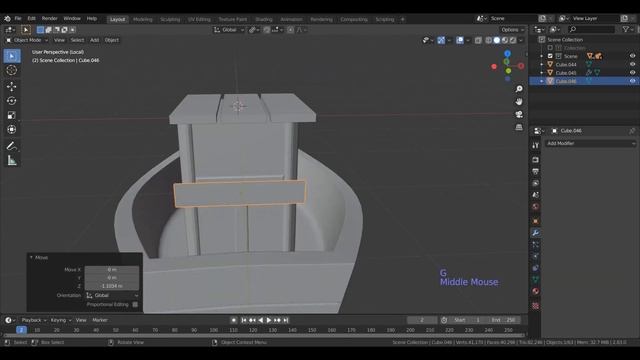Open Global transform orientation dropdown in header
The width and height of the screenshot is (640, 360).
229,30
